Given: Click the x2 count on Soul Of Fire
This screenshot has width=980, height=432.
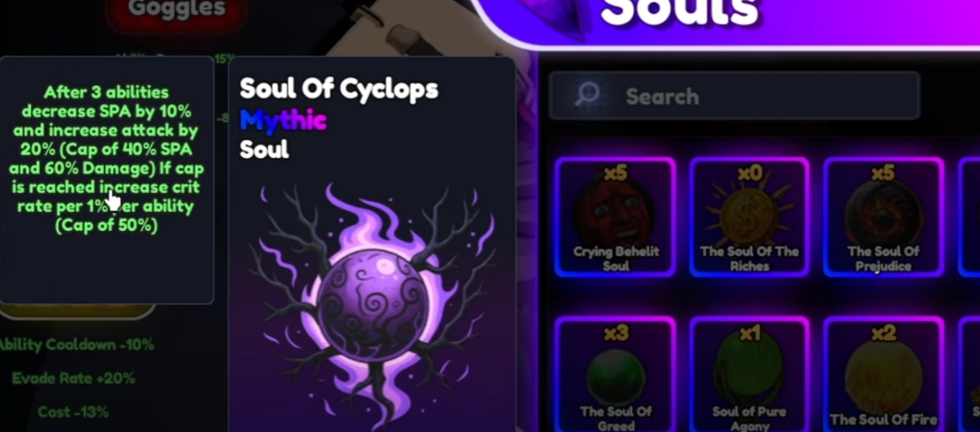Looking at the screenshot, I should pyautogui.click(x=883, y=333).
